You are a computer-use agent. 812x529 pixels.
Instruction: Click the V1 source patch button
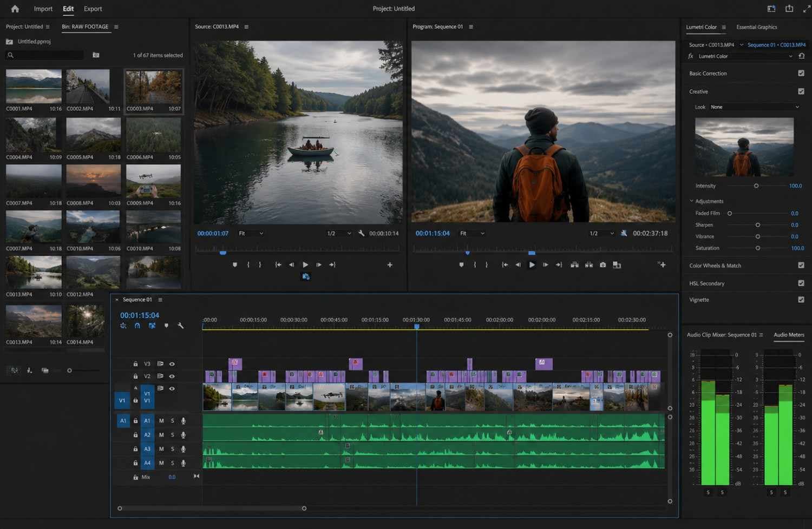(x=122, y=400)
